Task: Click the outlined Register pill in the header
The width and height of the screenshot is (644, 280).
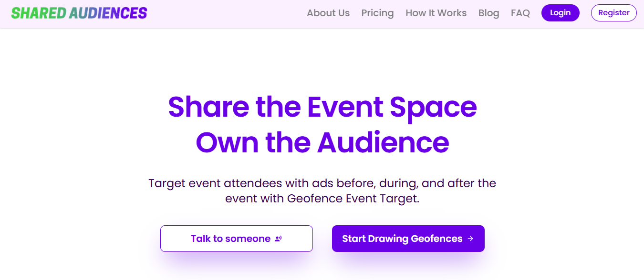Action: point(613,13)
